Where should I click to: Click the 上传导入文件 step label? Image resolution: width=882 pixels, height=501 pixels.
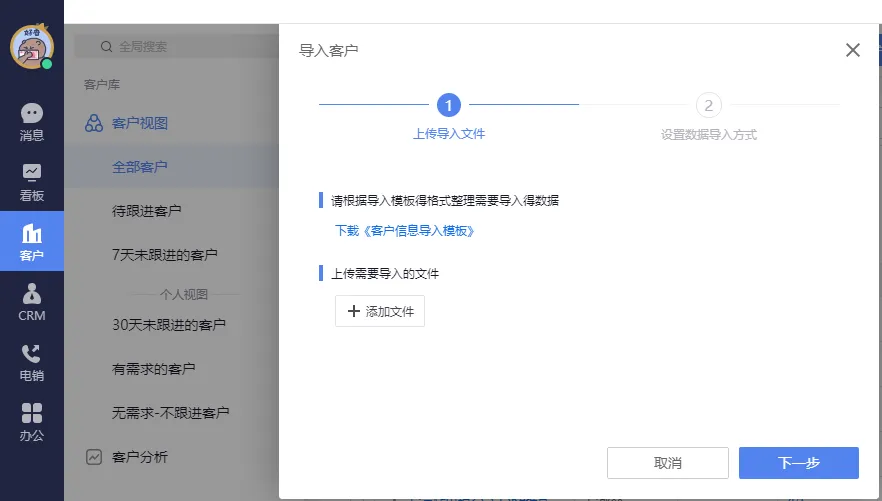(x=449, y=134)
